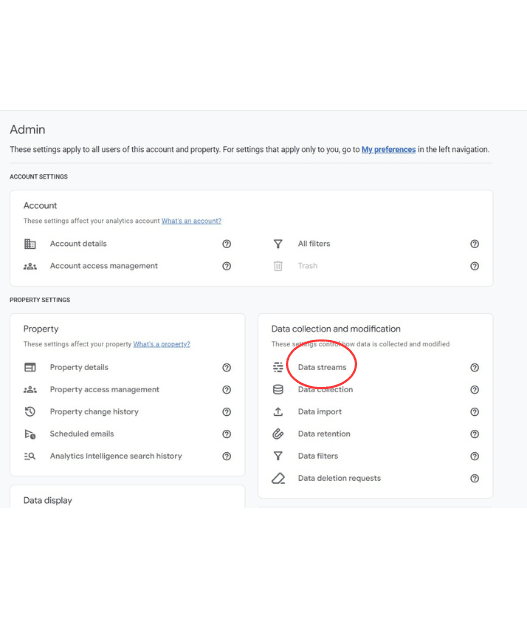Click the Data collection database icon
The width and height of the screenshot is (527, 617).
(278, 390)
